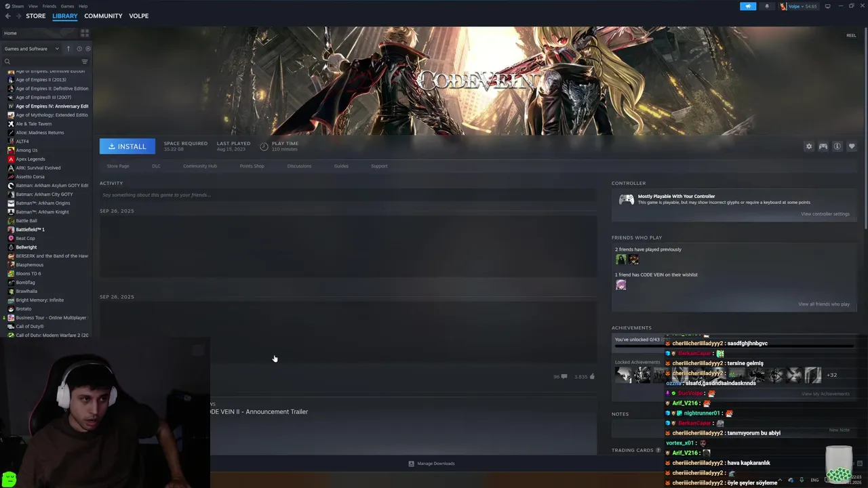Show game information icon

coord(837,146)
